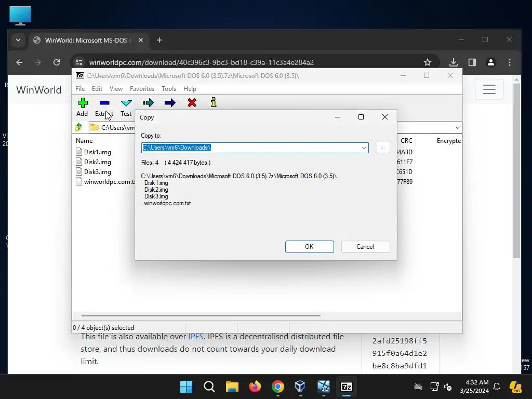Screen dimensions: 532x399
Task: Click the Move blue arrow icon
Action: point(170,102)
